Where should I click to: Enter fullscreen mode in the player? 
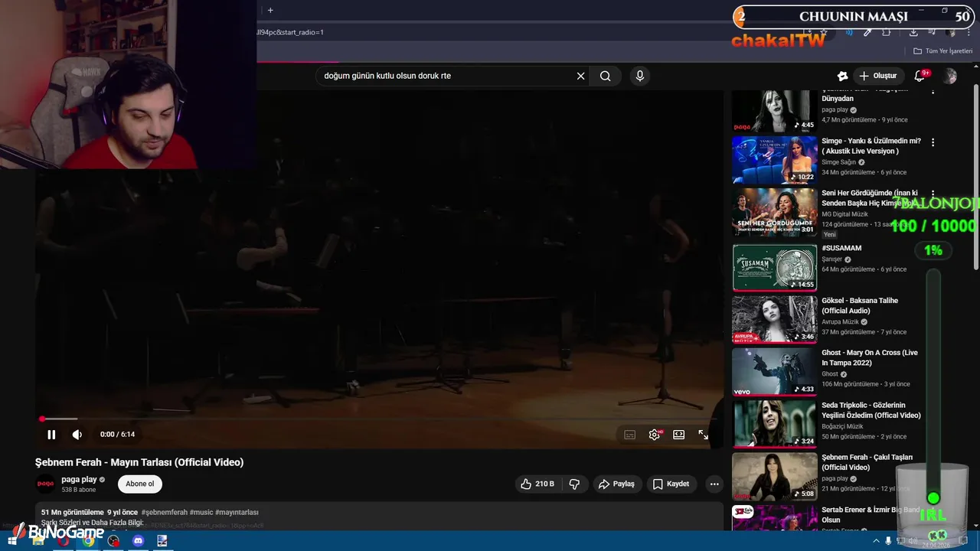click(x=703, y=435)
